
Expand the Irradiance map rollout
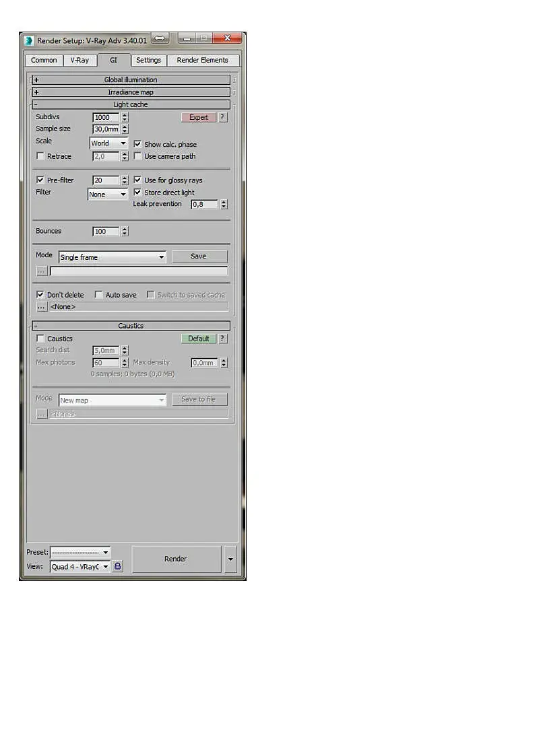tap(131, 92)
